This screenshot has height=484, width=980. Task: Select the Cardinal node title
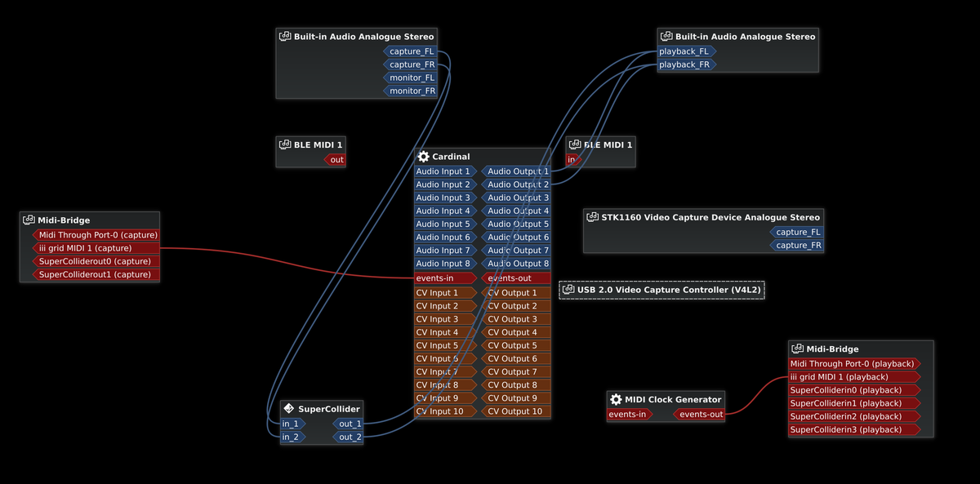tap(451, 157)
